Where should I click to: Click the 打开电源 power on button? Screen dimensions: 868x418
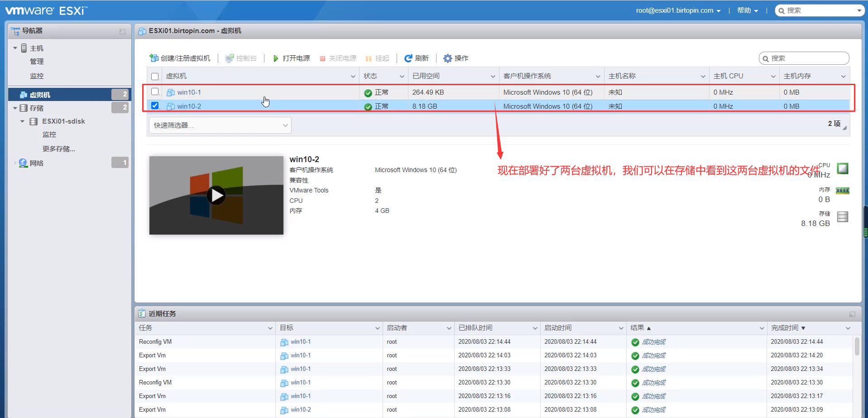click(292, 58)
